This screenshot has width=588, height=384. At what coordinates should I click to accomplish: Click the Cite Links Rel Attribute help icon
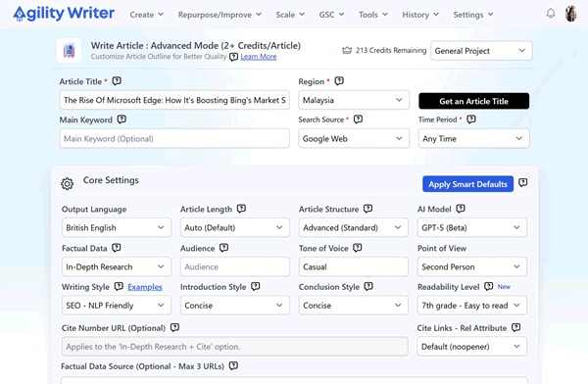pyautogui.click(x=516, y=327)
